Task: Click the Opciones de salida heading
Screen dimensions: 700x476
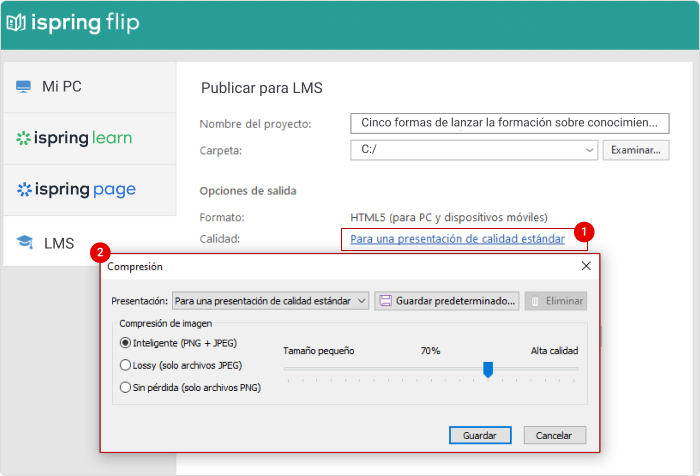Action: 248,191
